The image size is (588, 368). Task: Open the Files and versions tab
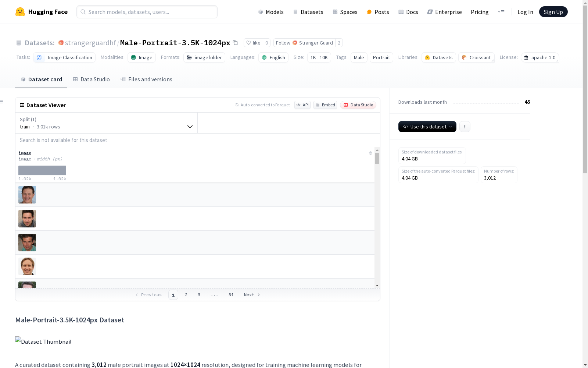point(146,79)
